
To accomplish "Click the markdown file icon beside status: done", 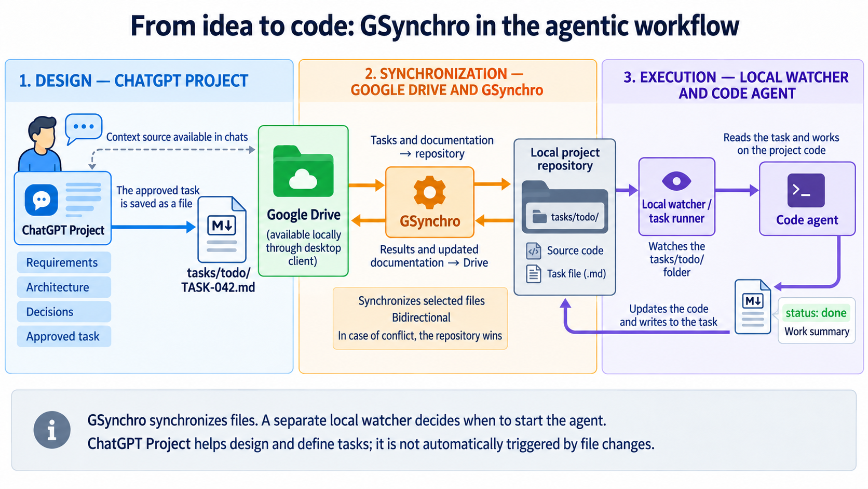I will [753, 307].
